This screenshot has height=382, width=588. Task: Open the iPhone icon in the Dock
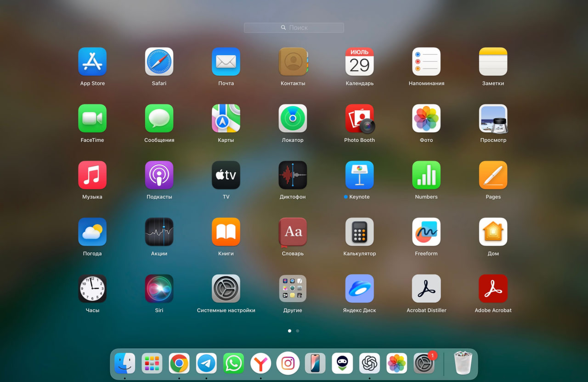(x=315, y=364)
